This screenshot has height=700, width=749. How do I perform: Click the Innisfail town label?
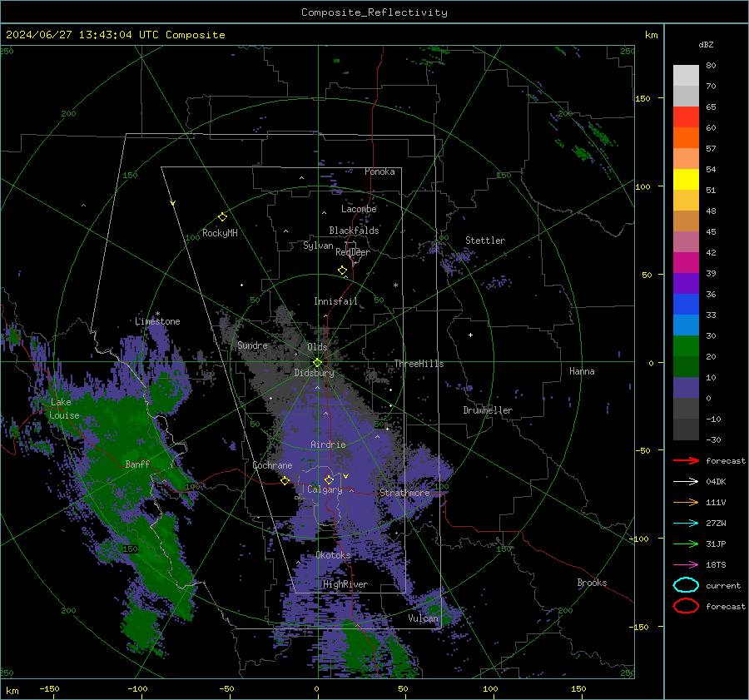(335, 301)
